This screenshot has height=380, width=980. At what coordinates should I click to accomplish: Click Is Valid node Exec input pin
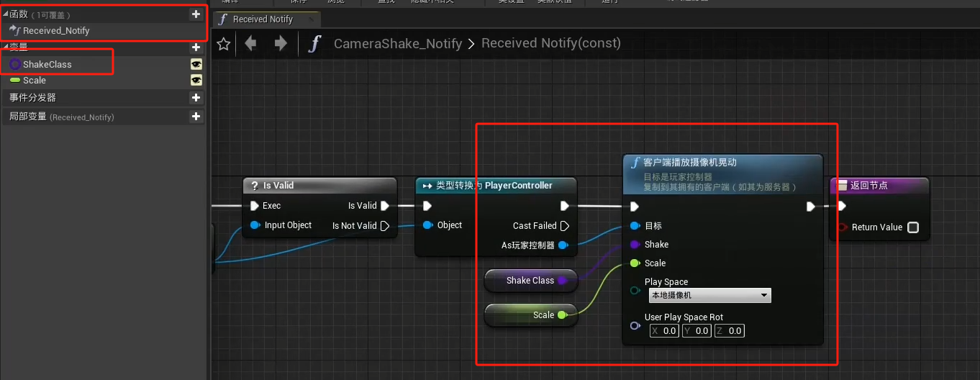pyautogui.click(x=254, y=206)
